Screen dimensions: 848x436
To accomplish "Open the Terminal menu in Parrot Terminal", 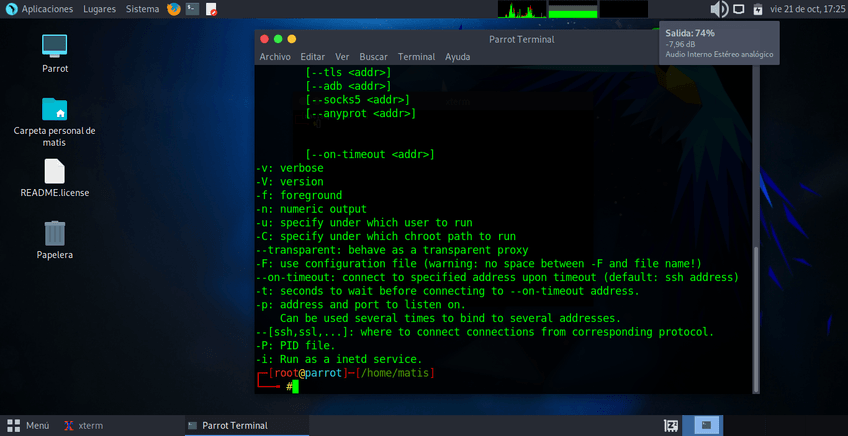I will (416, 57).
